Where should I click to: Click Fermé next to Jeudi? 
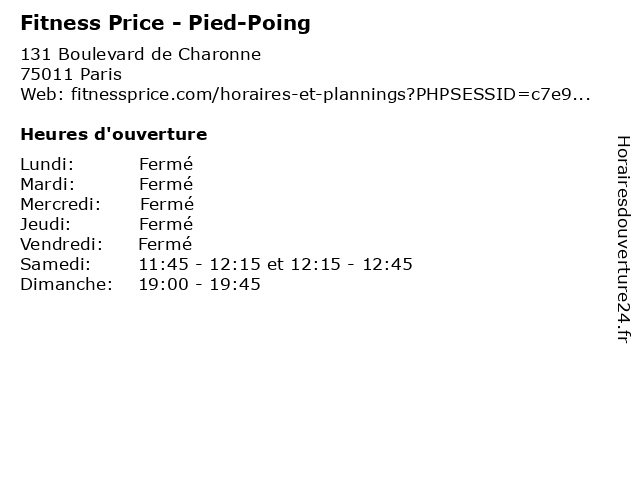click(x=166, y=224)
